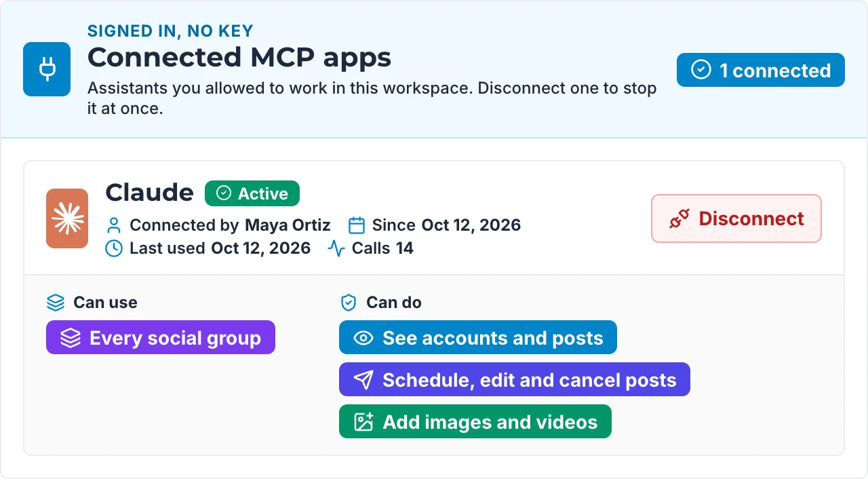The image size is (868, 479).
Task: Click the clock icon beside Last used
Action: (x=114, y=248)
